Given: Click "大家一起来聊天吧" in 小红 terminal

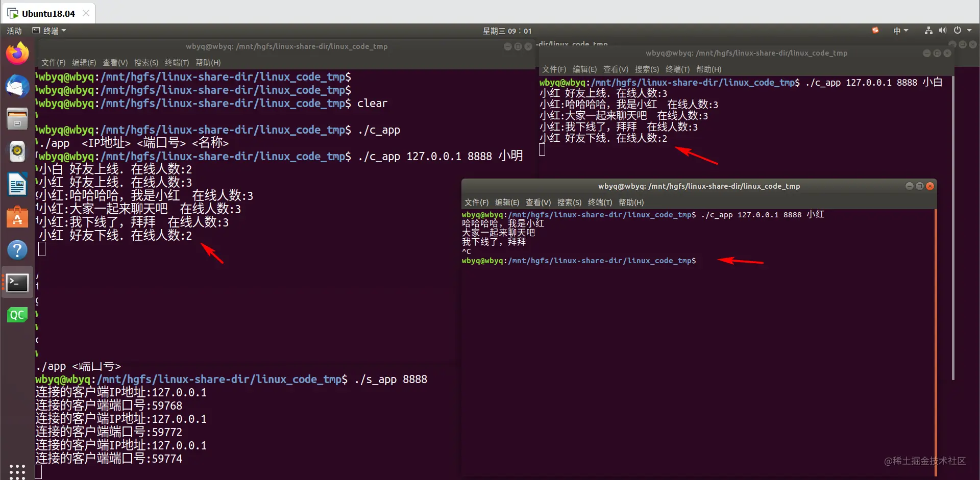Looking at the screenshot, I should tap(498, 233).
